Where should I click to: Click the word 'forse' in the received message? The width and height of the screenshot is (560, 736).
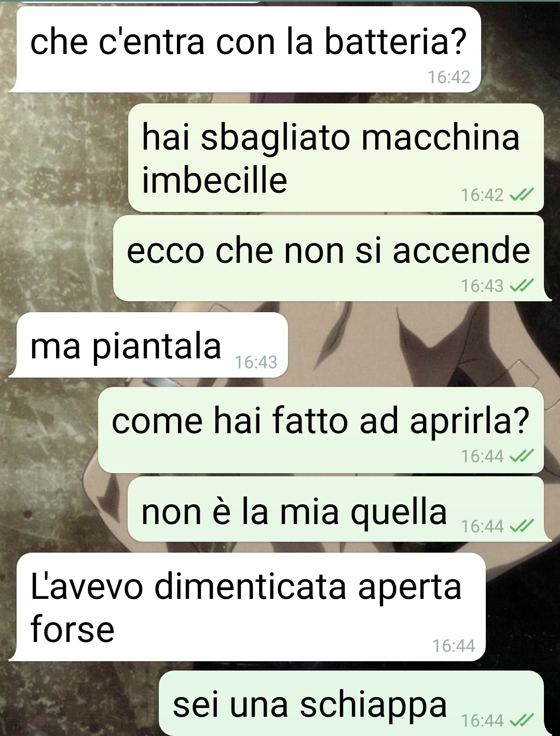click(x=73, y=630)
